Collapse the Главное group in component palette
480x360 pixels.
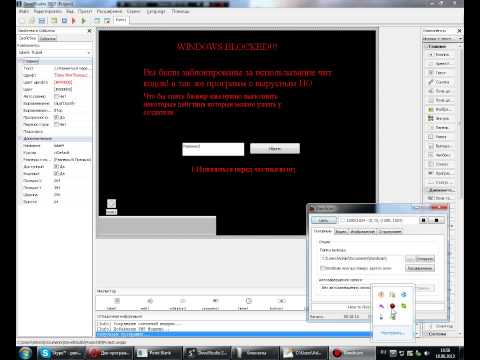[427, 46]
